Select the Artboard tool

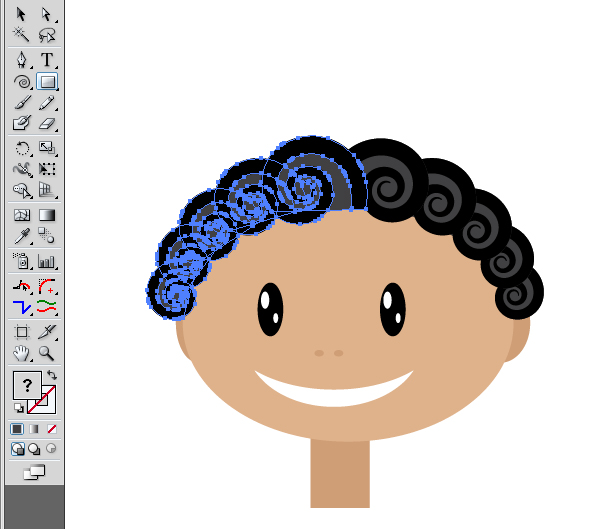coord(21,331)
